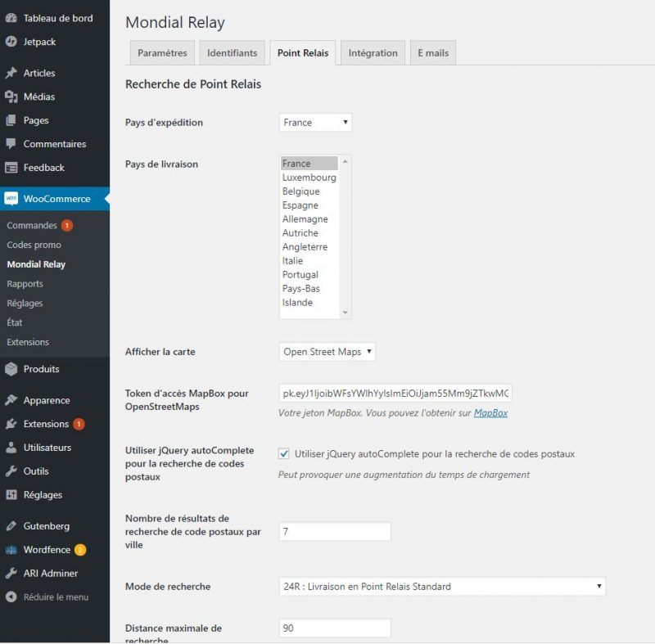Open the Intégration tab
This screenshot has height=644, width=655.
[373, 53]
